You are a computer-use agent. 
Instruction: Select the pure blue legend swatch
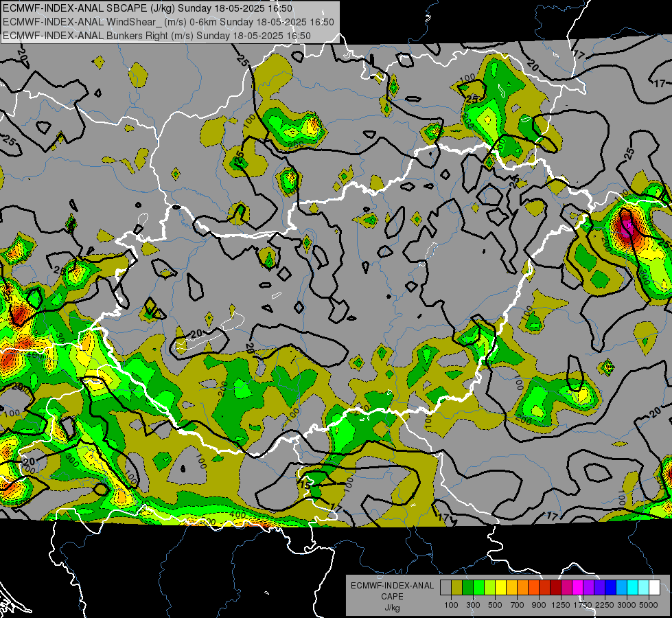[611, 587]
